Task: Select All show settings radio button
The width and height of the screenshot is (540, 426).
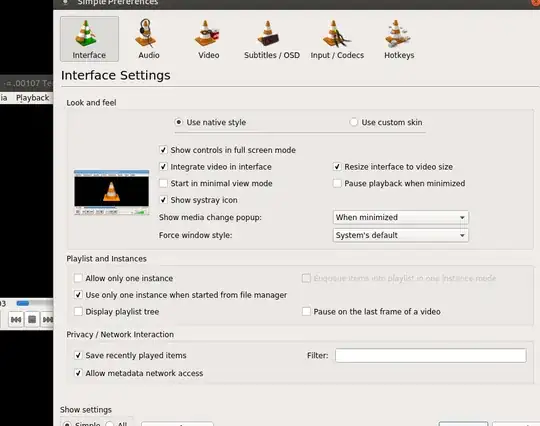Action: click(x=110, y=424)
